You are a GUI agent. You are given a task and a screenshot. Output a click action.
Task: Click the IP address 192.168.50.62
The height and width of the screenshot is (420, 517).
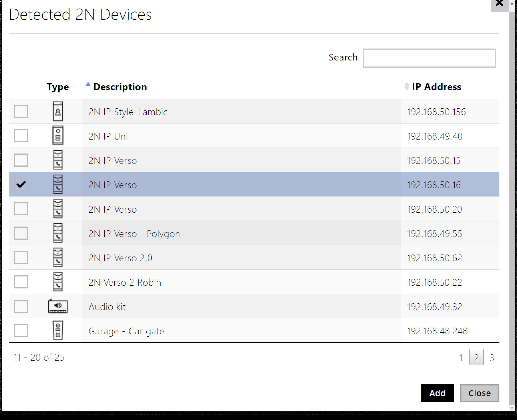[435, 258]
